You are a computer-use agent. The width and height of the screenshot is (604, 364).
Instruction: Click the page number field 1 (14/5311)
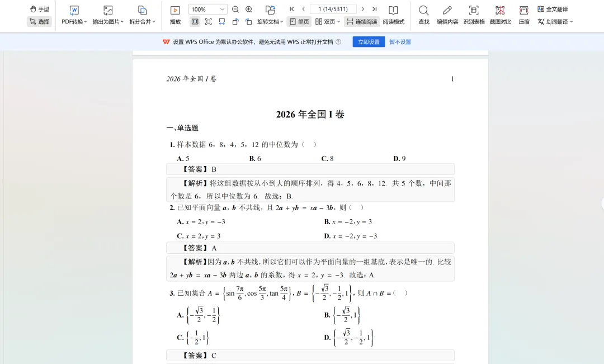click(x=333, y=9)
